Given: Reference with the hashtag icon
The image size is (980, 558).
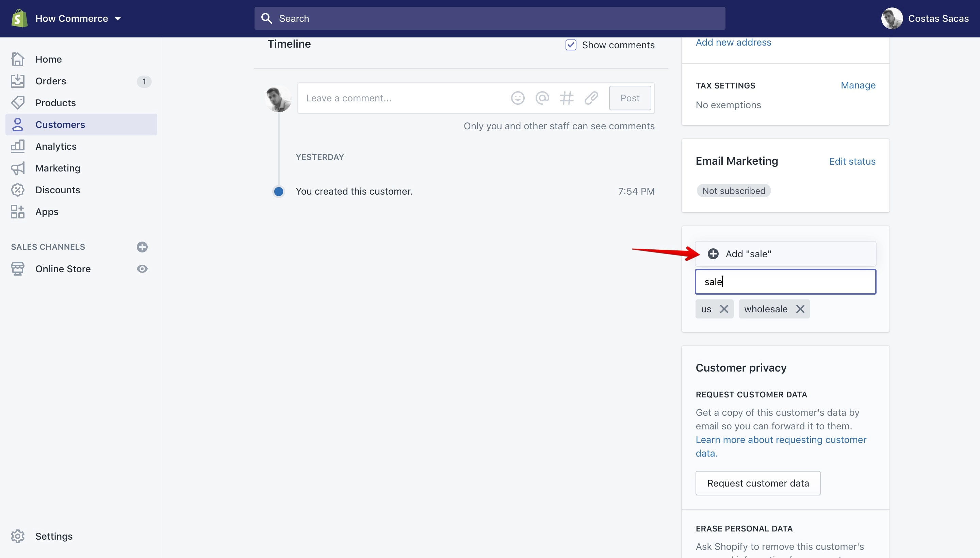Looking at the screenshot, I should [x=567, y=98].
